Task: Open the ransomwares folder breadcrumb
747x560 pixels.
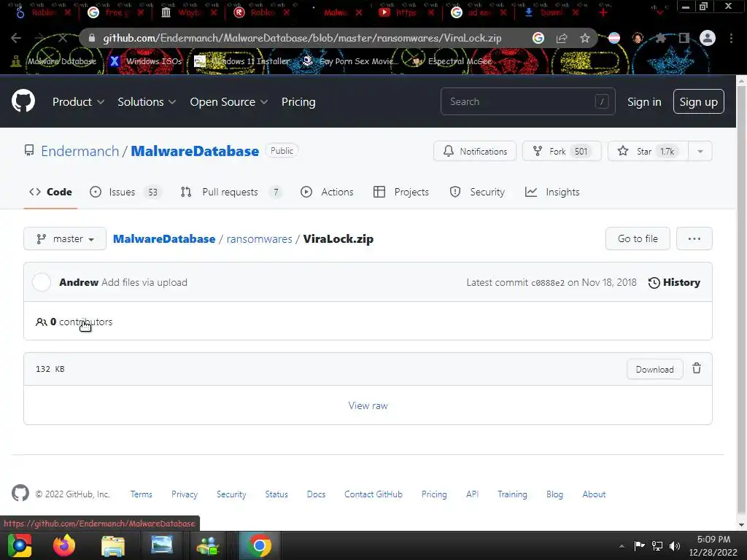Action: click(x=259, y=238)
